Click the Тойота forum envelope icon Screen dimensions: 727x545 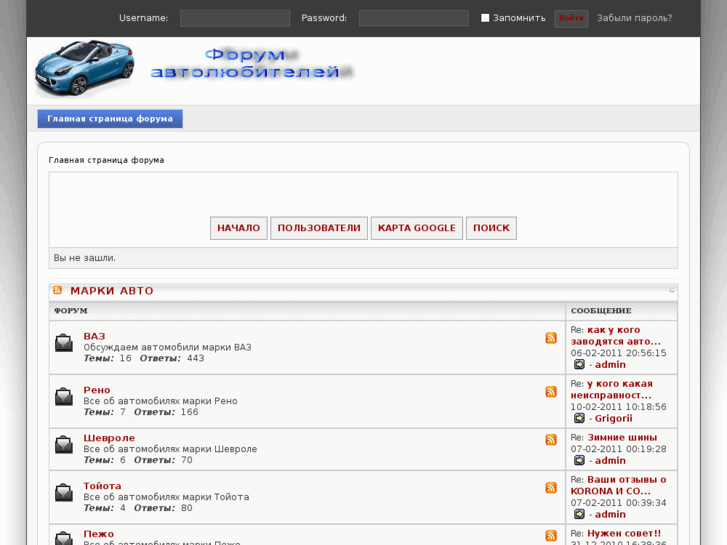(x=64, y=493)
